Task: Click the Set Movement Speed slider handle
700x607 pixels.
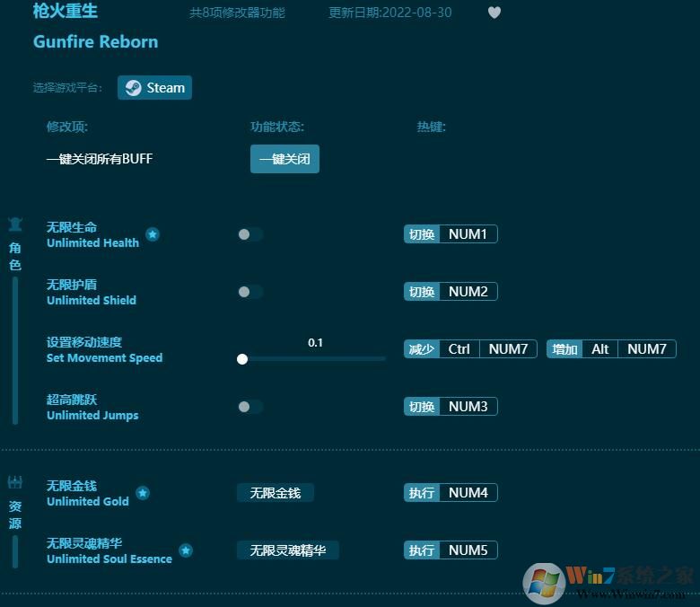Action: 242,359
